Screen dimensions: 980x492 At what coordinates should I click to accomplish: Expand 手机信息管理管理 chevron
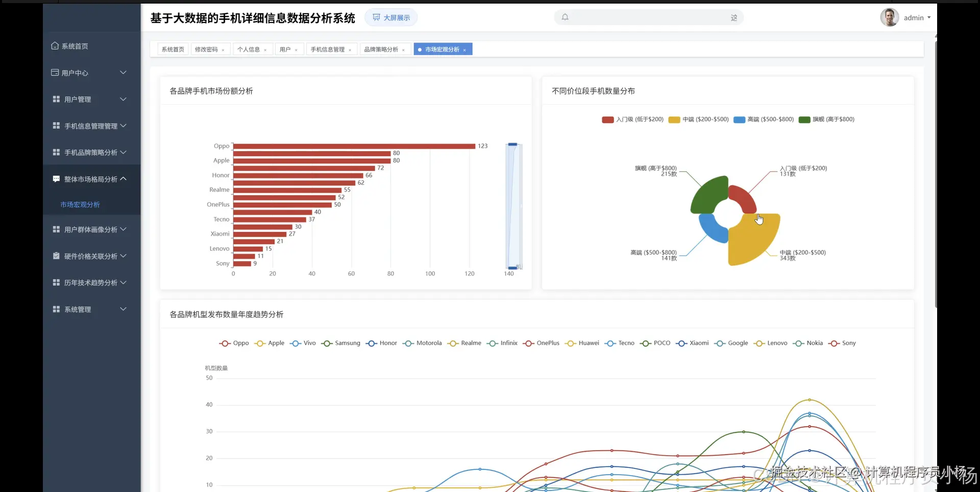123,126
